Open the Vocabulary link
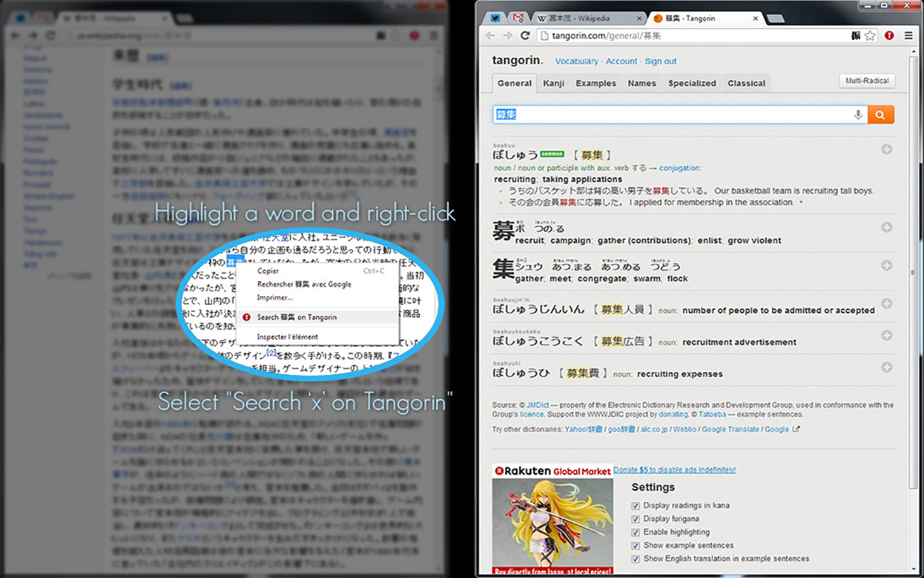The image size is (924, 578). click(x=577, y=61)
